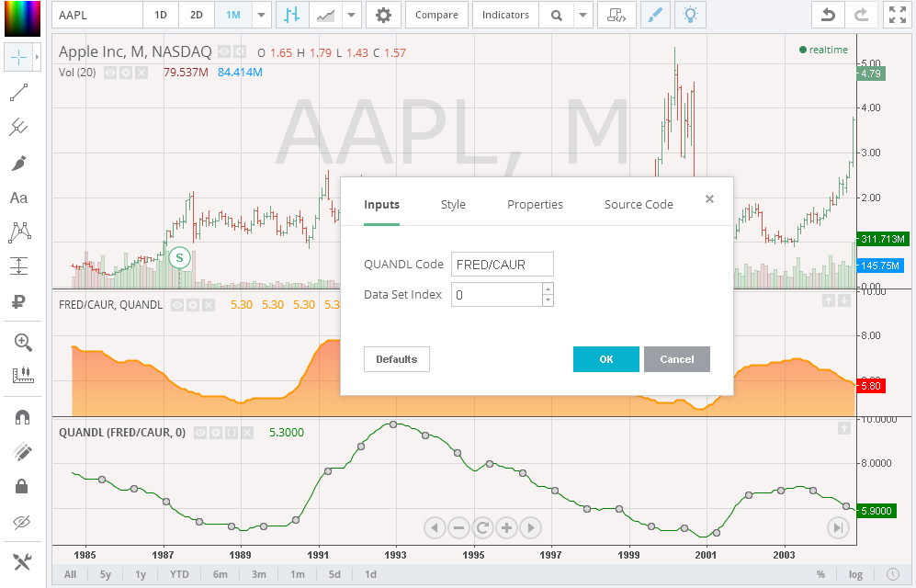
Task: Click the lightbulb ideas icon
Action: click(690, 16)
